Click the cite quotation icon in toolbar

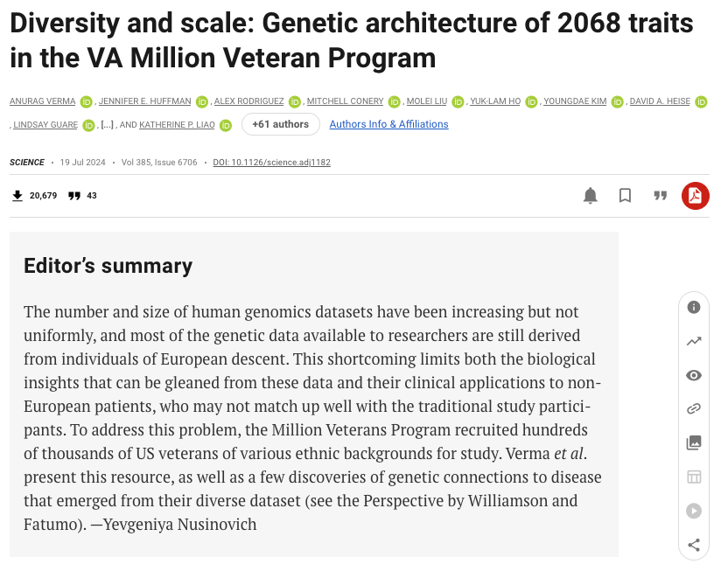[x=661, y=196]
